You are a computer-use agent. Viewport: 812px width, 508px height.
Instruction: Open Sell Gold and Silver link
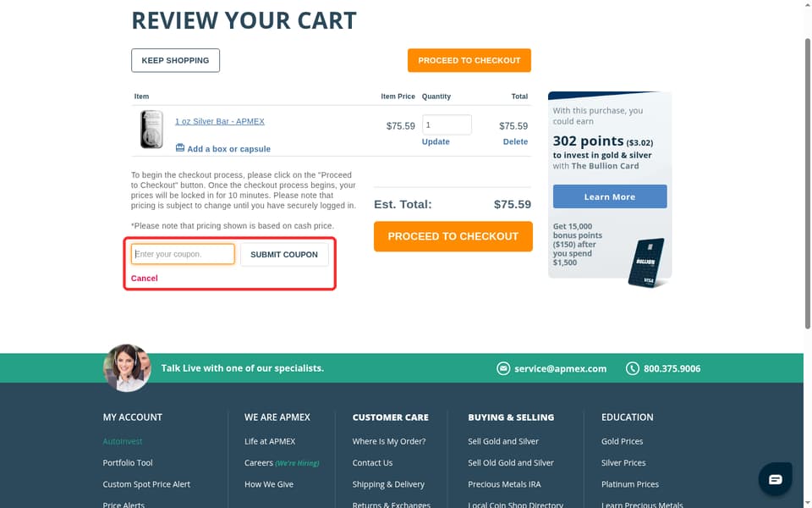click(503, 441)
